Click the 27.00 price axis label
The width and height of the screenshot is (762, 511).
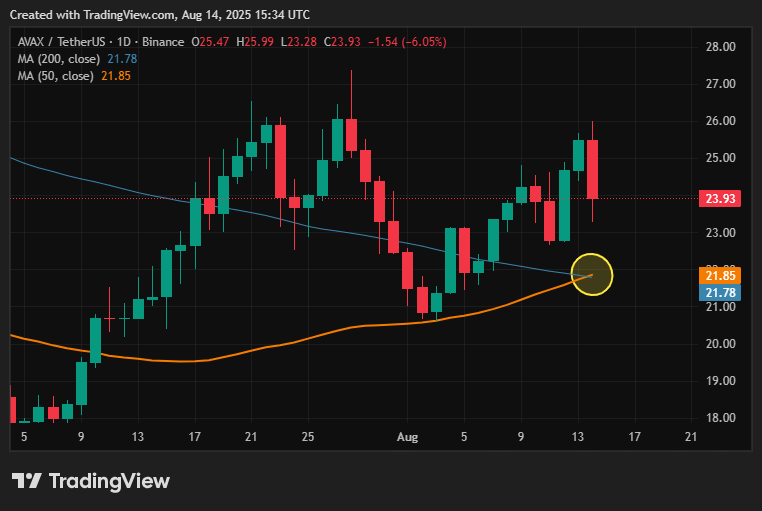point(721,84)
